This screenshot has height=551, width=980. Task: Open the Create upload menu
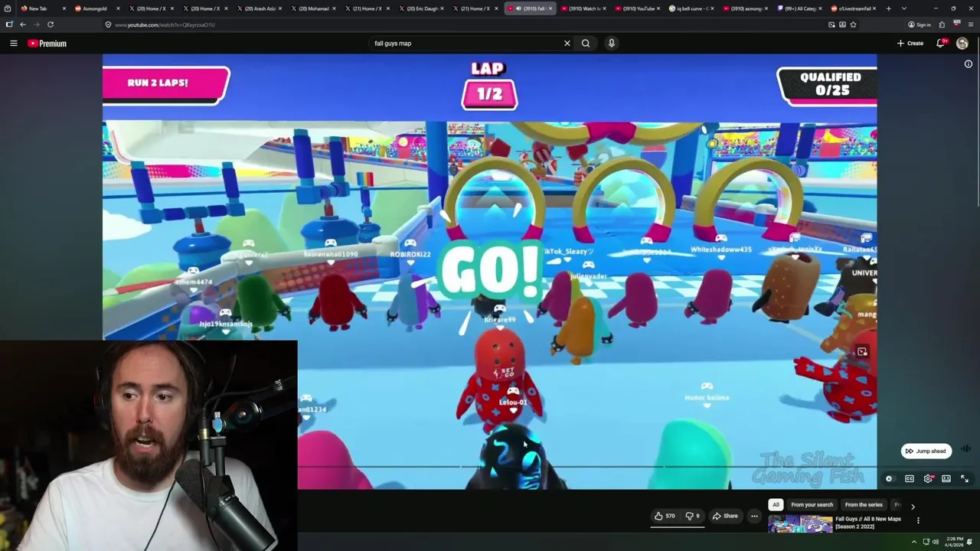tap(910, 44)
